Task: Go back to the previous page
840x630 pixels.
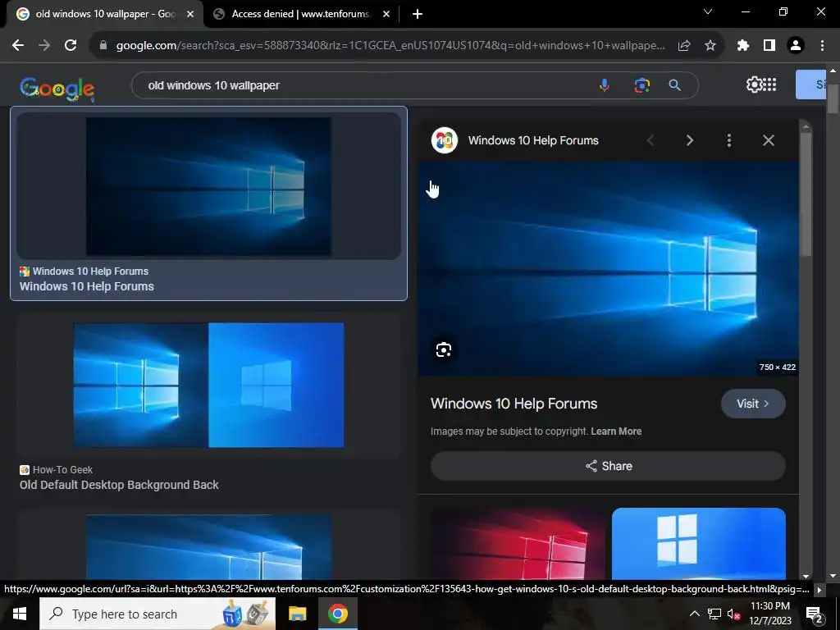Action: (x=18, y=46)
